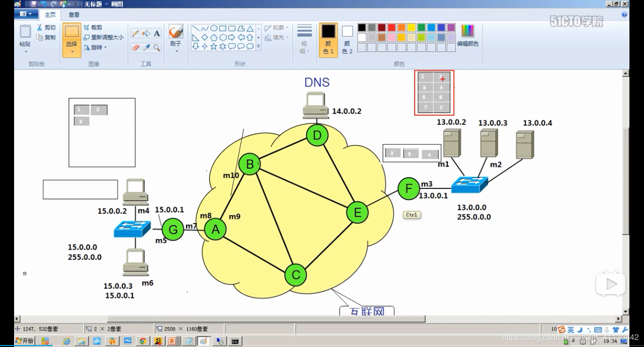Activate Color 2 (颜色 2) selector
644x347 pixels.
pos(347,39)
